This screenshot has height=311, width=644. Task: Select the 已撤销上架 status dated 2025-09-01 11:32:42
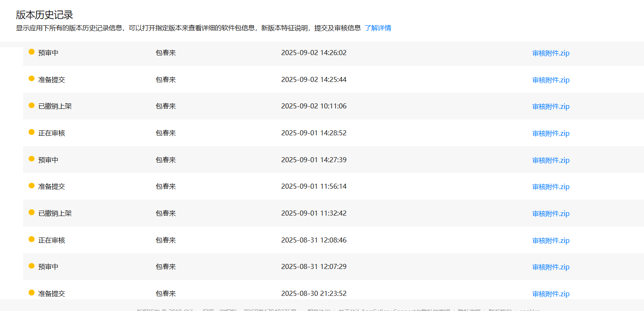coord(55,213)
